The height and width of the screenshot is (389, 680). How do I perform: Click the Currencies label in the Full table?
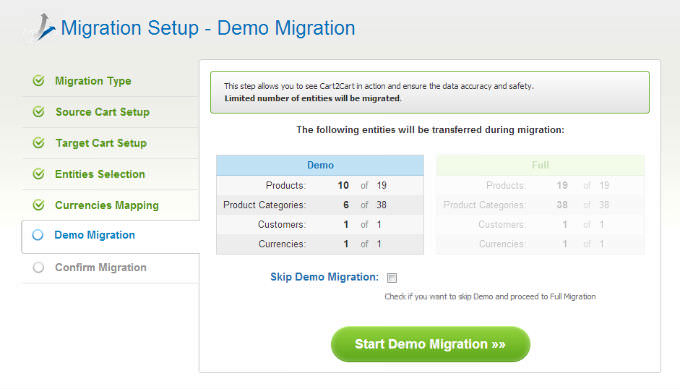pos(502,244)
